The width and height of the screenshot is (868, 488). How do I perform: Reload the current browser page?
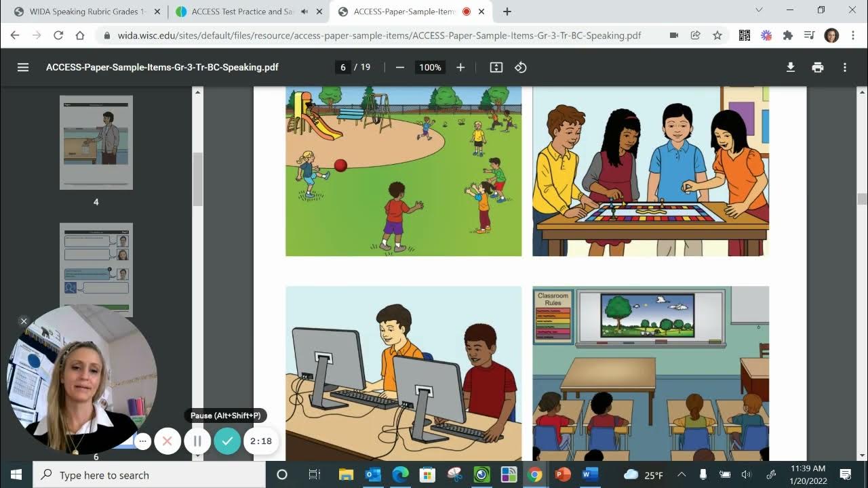[x=58, y=35]
